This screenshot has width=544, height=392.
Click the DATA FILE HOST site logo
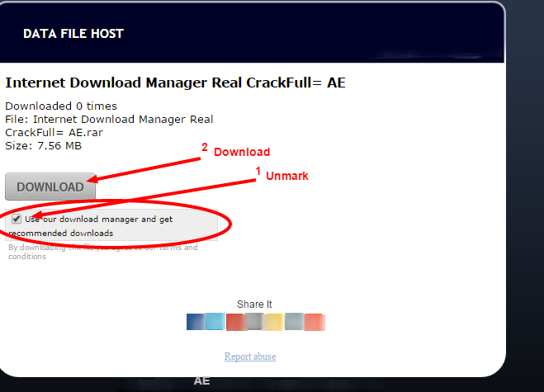[x=73, y=34]
